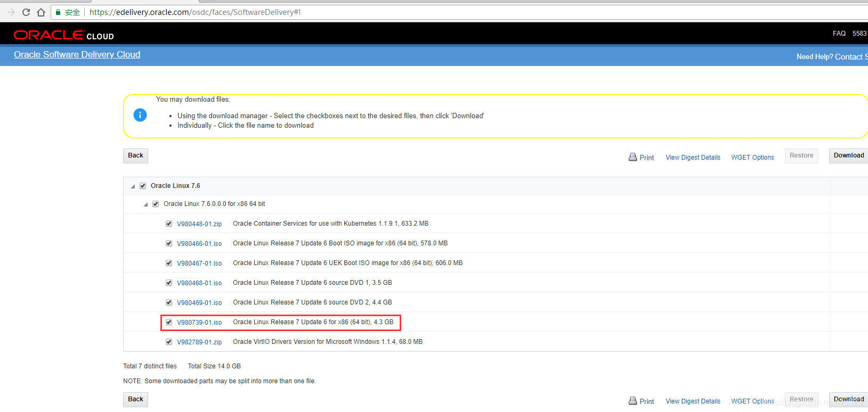Screen dimensions: 868x412
Task: Open Oracle Software Delivery Cloud link
Action: pyautogui.click(x=77, y=54)
